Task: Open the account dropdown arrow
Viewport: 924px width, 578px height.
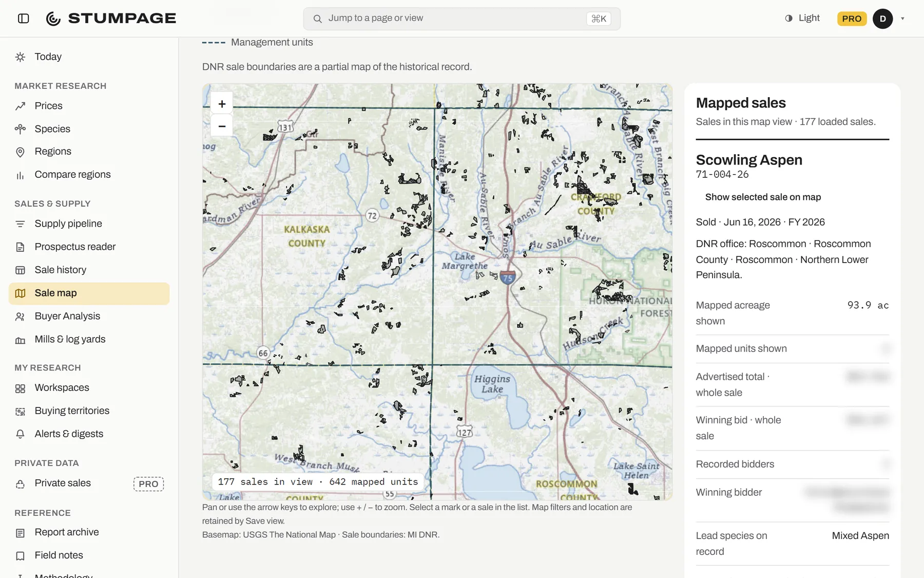Action: 902,18
